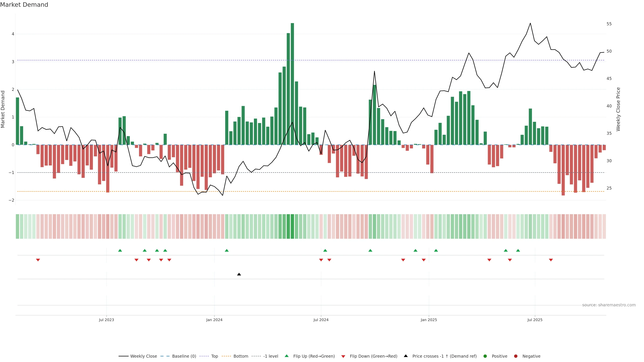The image size is (644, 362).
Task: Click the Jul 2024 axis label
Action: [x=321, y=320]
